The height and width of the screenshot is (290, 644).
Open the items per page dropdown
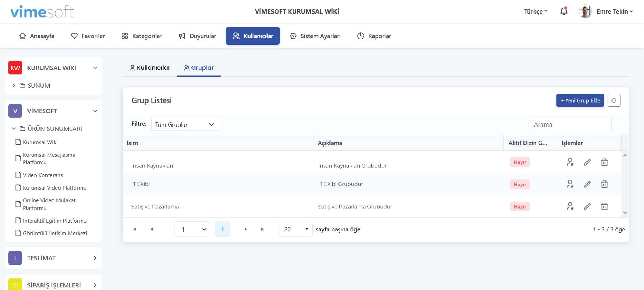point(296,229)
